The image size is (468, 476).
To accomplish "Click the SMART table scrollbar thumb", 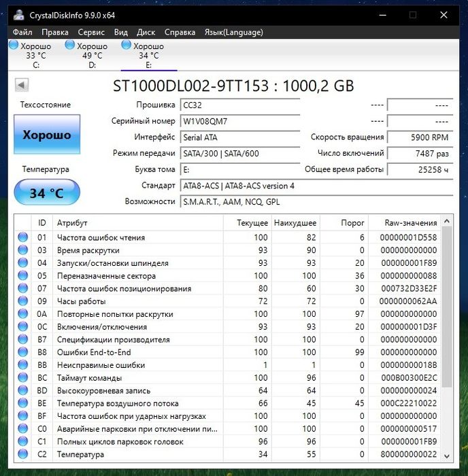I will pyautogui.click(x=447, y=307).
